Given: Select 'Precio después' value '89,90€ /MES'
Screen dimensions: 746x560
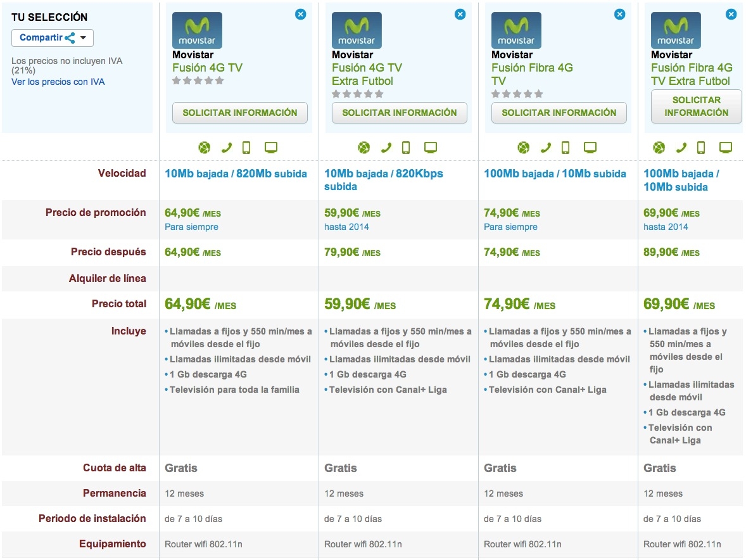Looking at the screenshot, I should pyautogui.click(x=672, y=252).
